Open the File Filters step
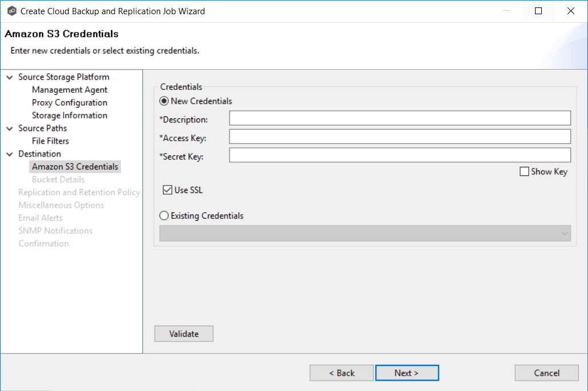 pos(50,141)
